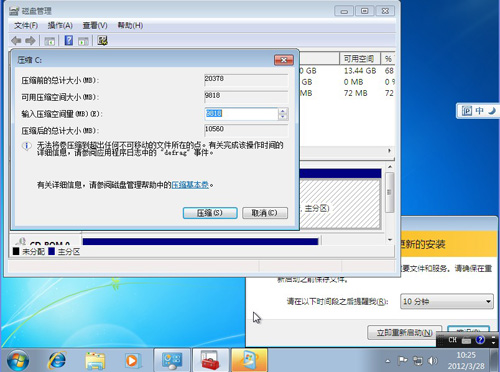Screen dimensions: 500x372
Task: Open the 查看(V) menu
Action: [95, 25]
